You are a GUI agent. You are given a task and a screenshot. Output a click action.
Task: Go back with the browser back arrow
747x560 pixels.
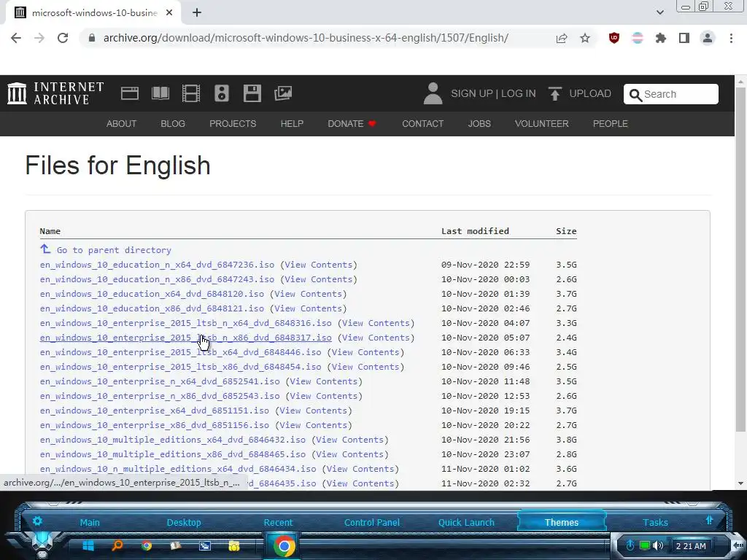pos(16,38)
